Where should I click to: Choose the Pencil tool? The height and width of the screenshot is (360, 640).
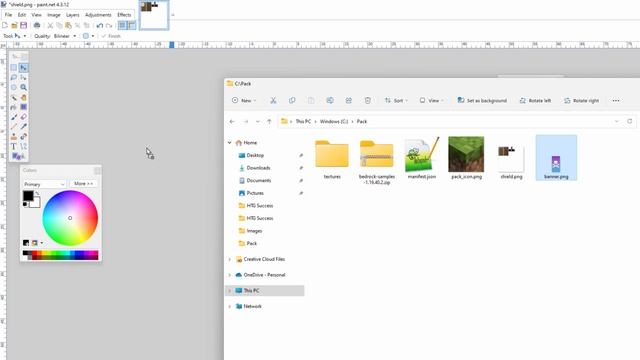14,127
